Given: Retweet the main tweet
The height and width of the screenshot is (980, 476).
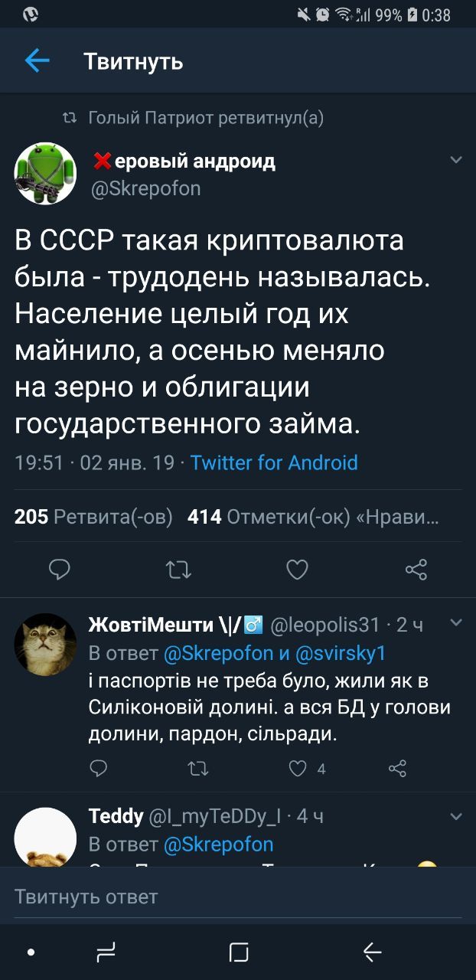Looking at the screenshot, I should (178, 569).
